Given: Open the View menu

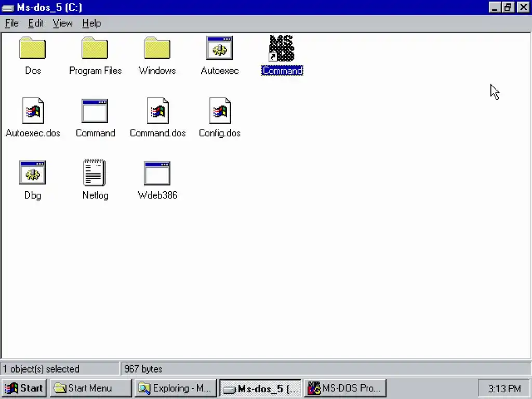Looking at the screenshot, I should tap(63, 23).
